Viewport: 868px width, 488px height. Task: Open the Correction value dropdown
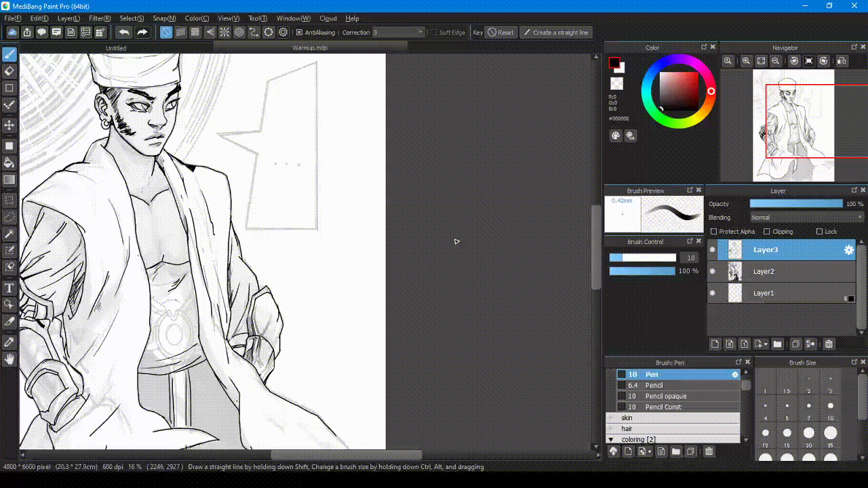pos(399,32)
